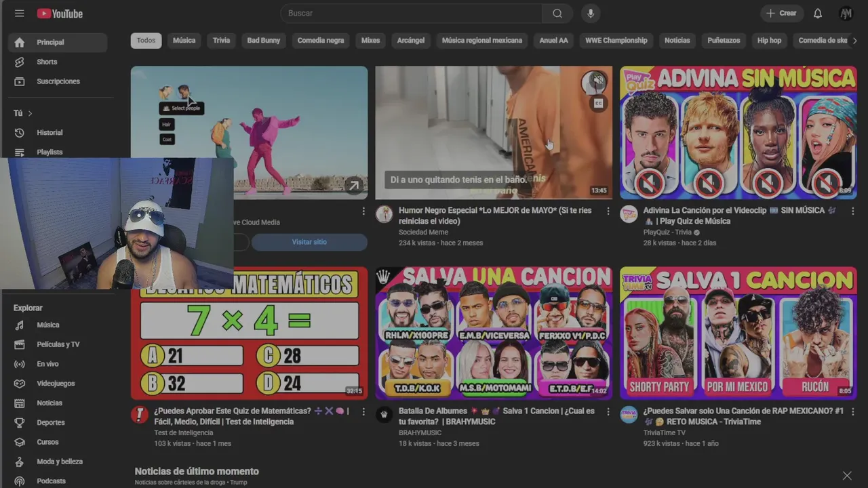Select the Música filter chip
Viewport: 868px width, 488px height.
click(x=184, y=41)
